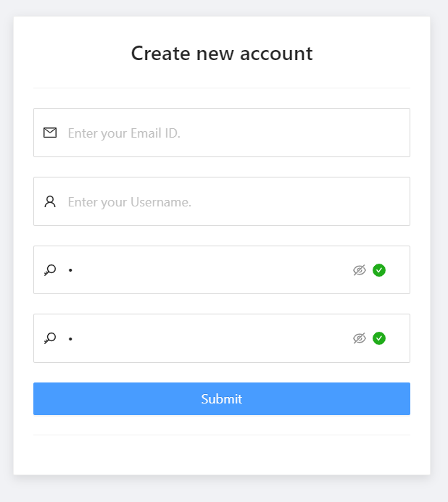The height and width of the screenshot is (502, 448).
Task: Click the key icon in the confirm password field
Action: pos(50,338)
